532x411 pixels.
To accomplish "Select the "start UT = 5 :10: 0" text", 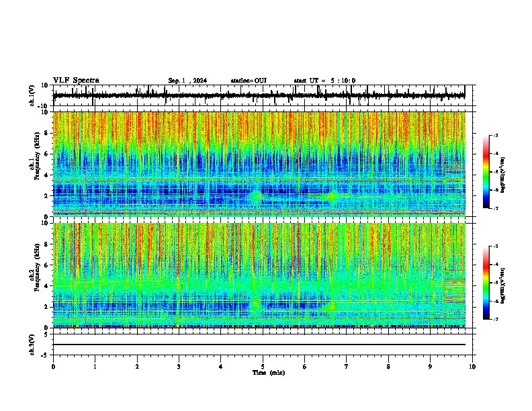I will (324, 81).
